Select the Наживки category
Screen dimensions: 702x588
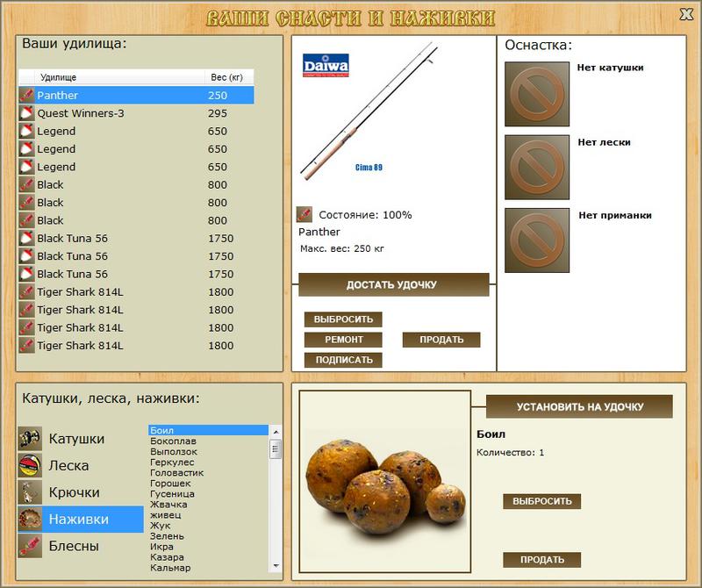pyautogui.click(x=81, y=519)
